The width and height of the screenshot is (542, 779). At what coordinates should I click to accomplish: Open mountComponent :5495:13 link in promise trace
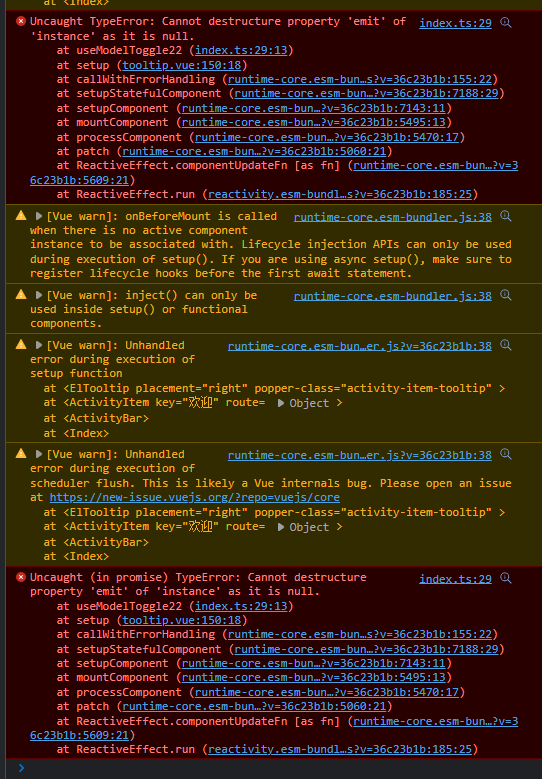click(313, 677)
